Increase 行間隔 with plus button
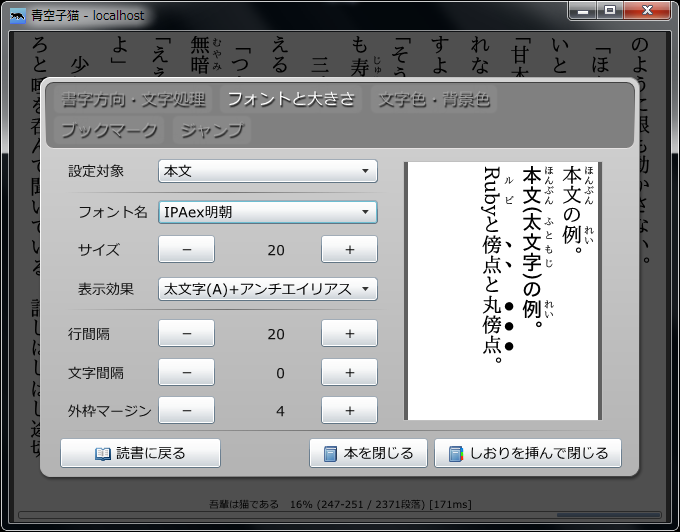Viewport: 680px width, 532px height. (x=350, y=333)
